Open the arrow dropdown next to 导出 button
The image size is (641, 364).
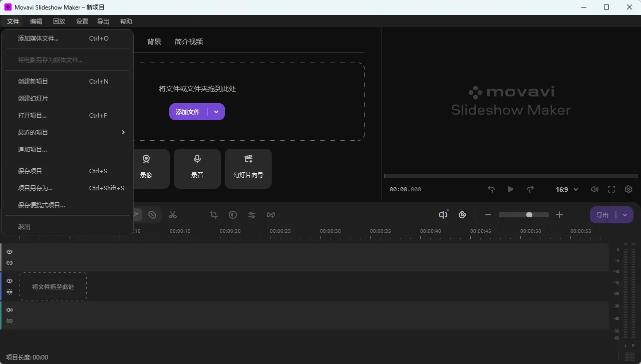(625, 215)
